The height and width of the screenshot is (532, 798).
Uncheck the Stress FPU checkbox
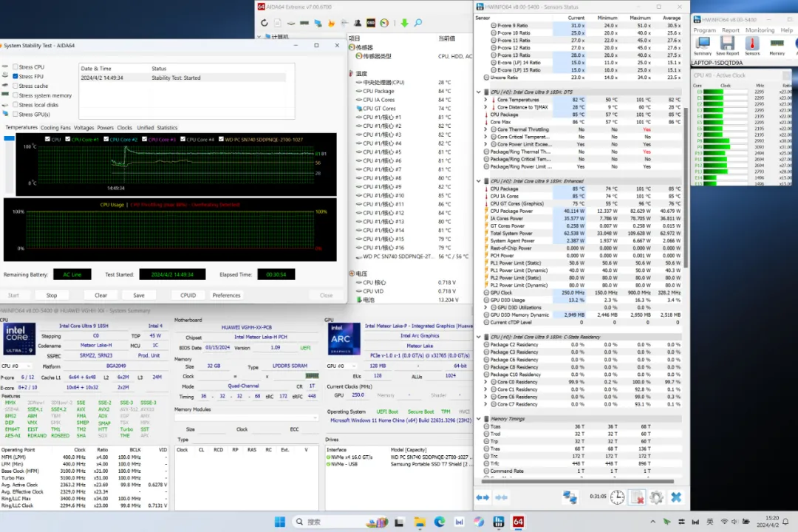pyautogui.click(x=16, y=76)
